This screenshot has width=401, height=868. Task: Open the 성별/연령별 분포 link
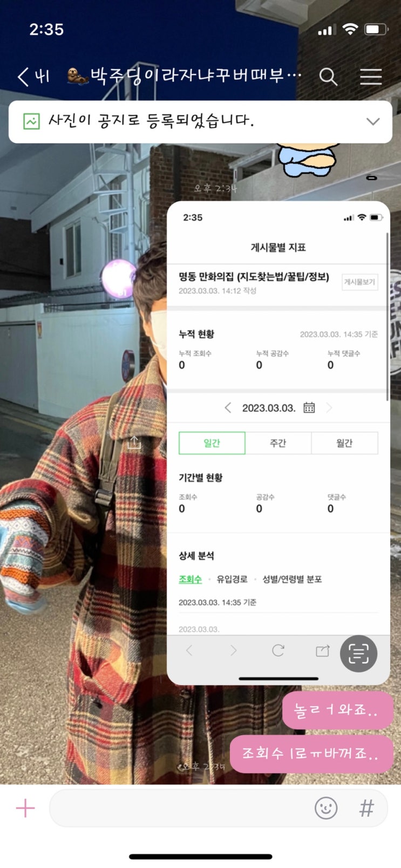pos(292,579)
